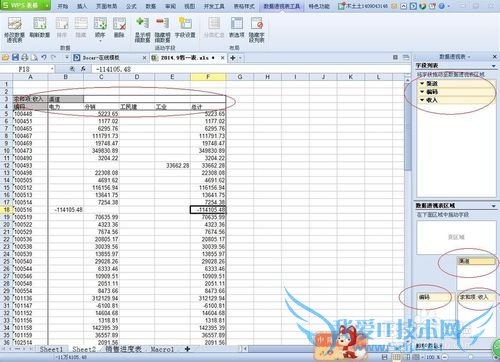Click the refresh data icon in ribbon

[x=39, y=24]
